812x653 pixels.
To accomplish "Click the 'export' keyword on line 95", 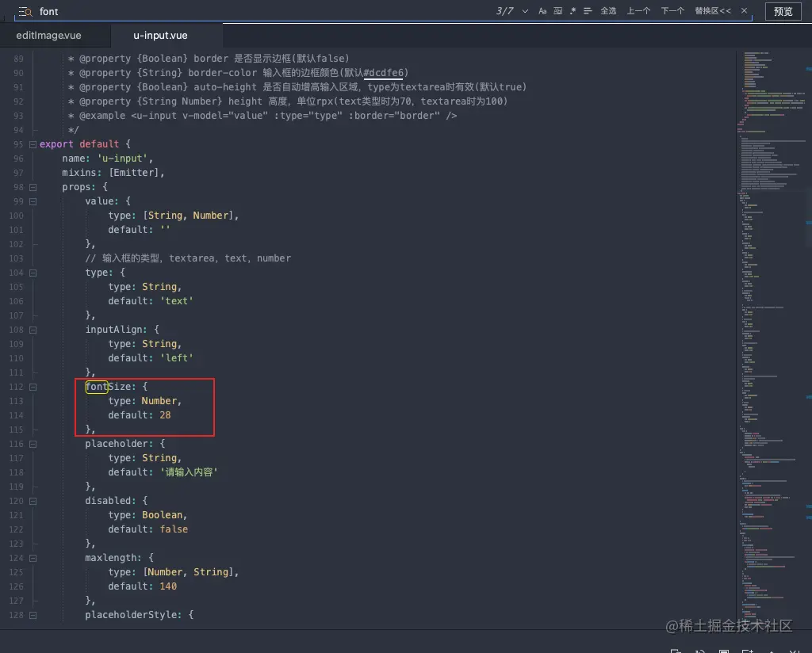I will 56,144.
